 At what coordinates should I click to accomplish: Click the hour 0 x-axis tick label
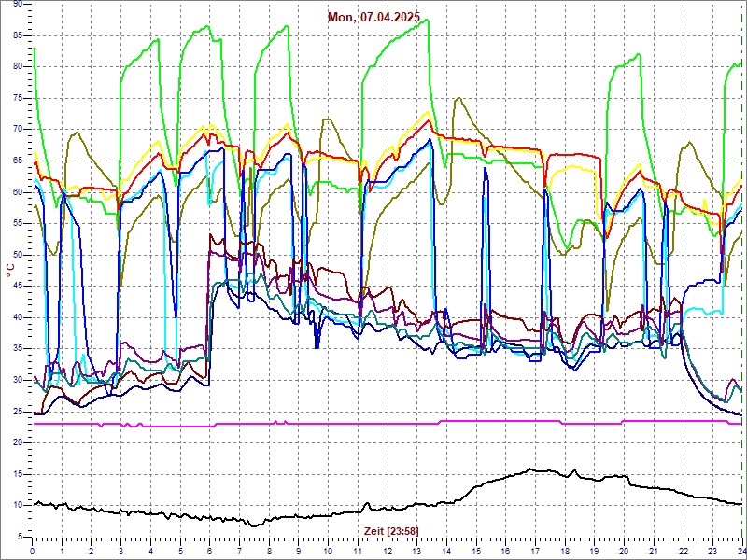point(33,552)
